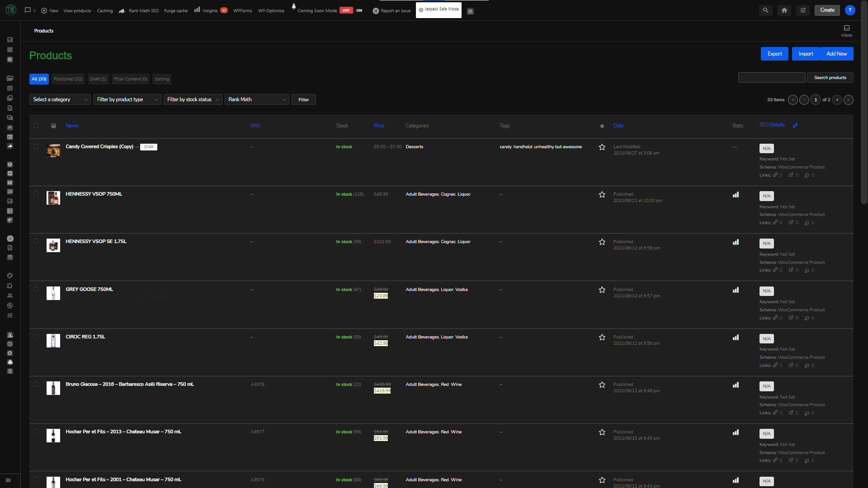The height and width of the screenshot is (488, 868).
Task: Open Tools wrench icon in left sidebar
Action: pos(10,305)
